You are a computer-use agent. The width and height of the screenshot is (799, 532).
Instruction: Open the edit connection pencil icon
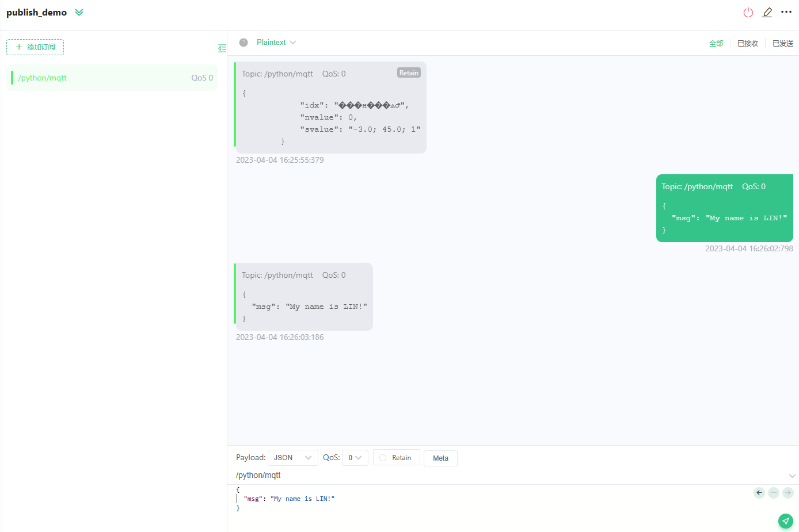(767, 13)
